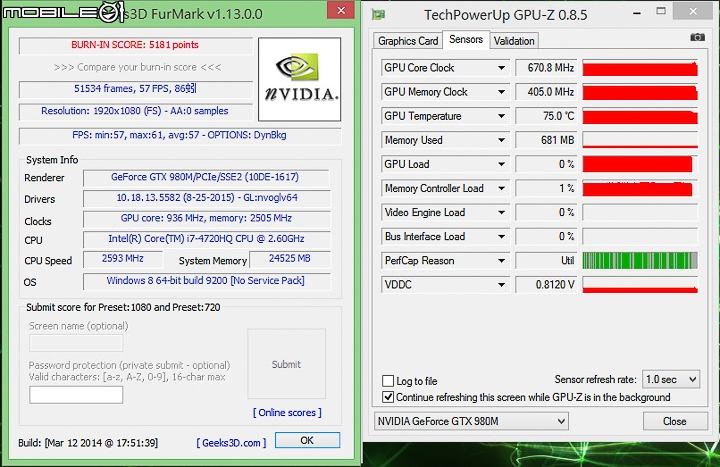Click the 670.8 MHz core clock value
The image size is (720, 467).
pyautogui.click(x=546, y=68)
